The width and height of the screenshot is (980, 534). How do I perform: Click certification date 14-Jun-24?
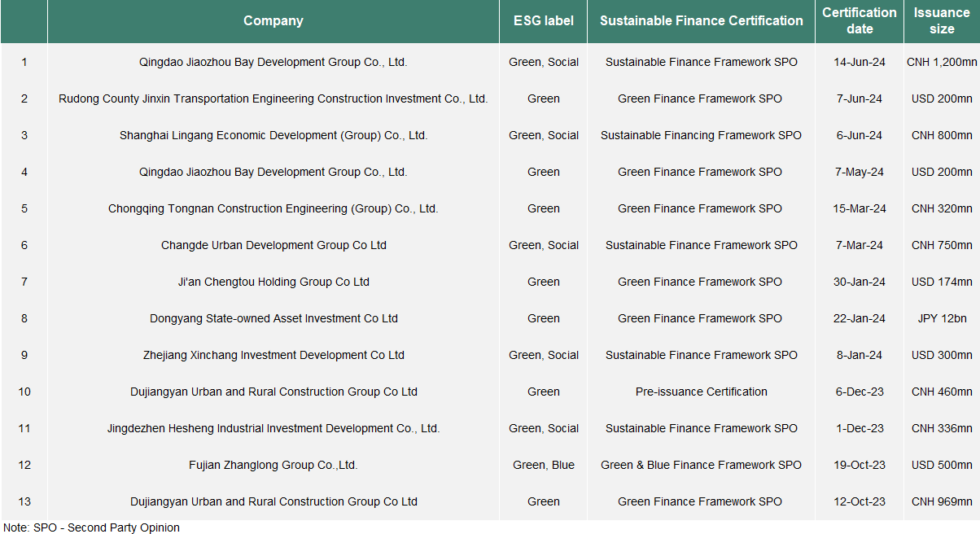(860, 62)
